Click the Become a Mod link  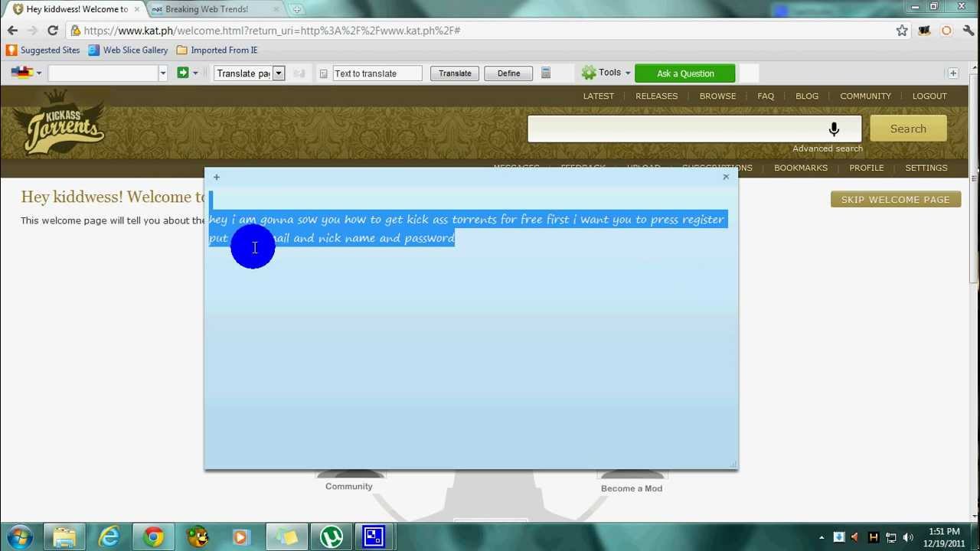pyautogui.click(x=632, y=488)
